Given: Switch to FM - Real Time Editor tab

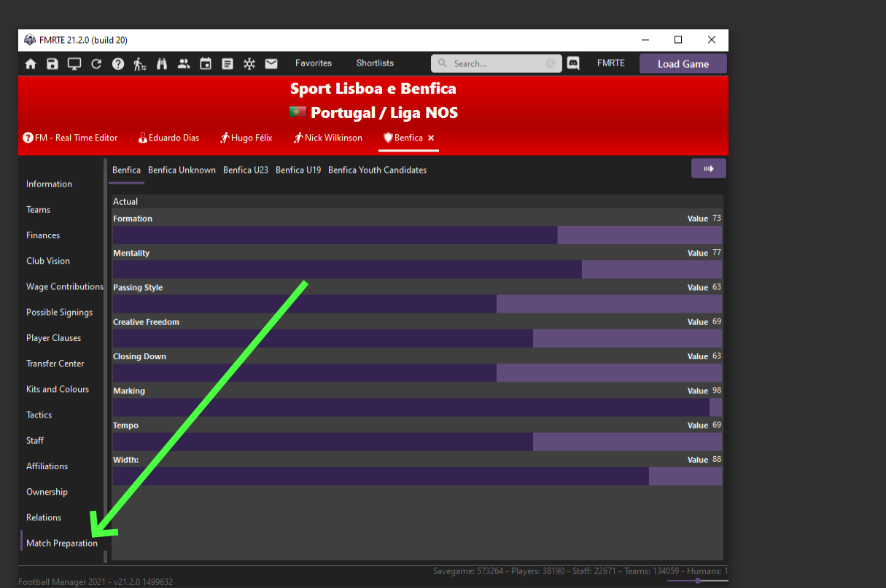Looking at the screenshot, I should click(70, 138).
